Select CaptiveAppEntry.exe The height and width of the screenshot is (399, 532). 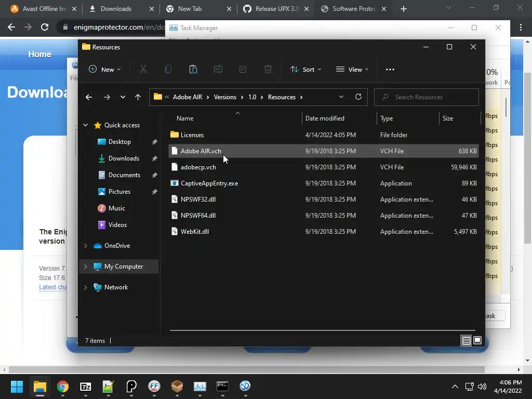pyautogui.click(x=324, y=183)
